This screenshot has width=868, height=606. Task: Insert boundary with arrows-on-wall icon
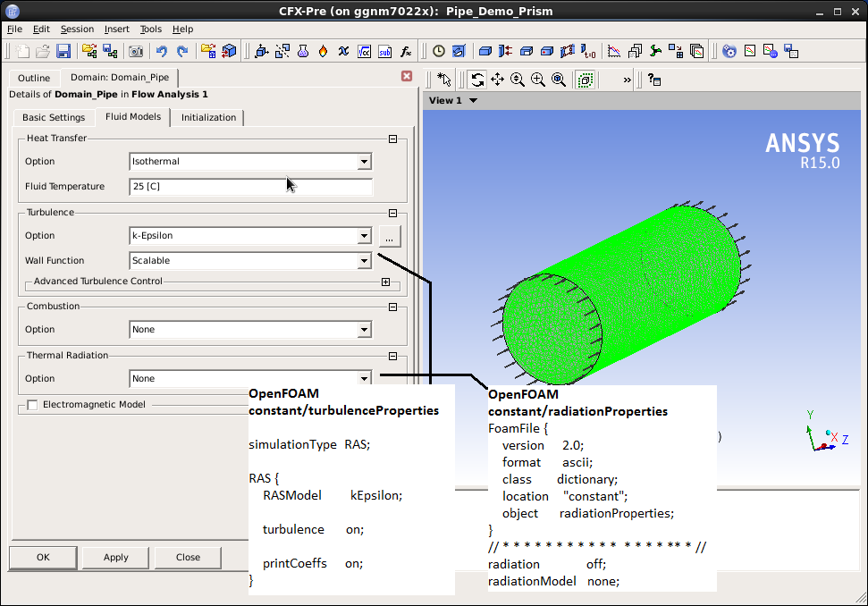tap(505, 52)
